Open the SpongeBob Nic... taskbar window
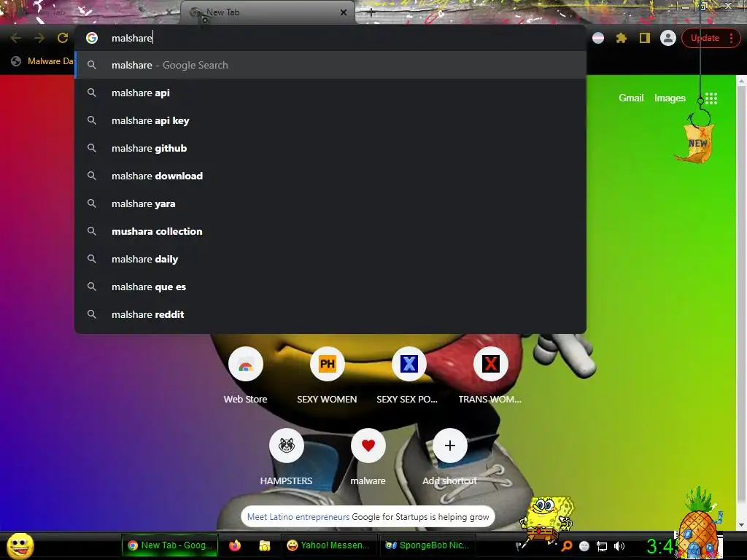747x560 pixels. pos(427,545)
